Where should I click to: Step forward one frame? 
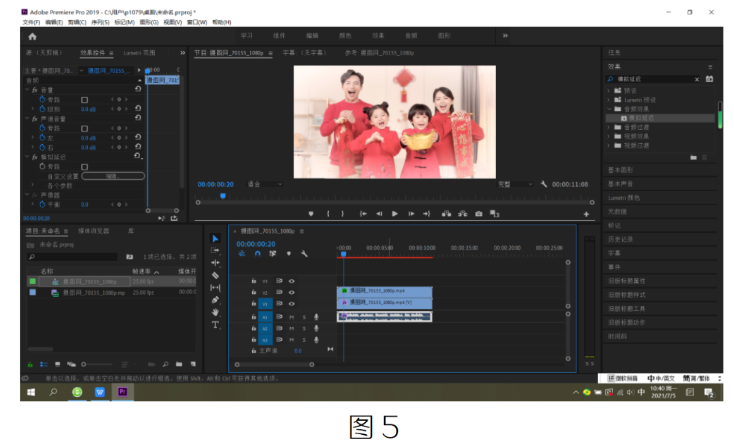click(x=411, y=214)
